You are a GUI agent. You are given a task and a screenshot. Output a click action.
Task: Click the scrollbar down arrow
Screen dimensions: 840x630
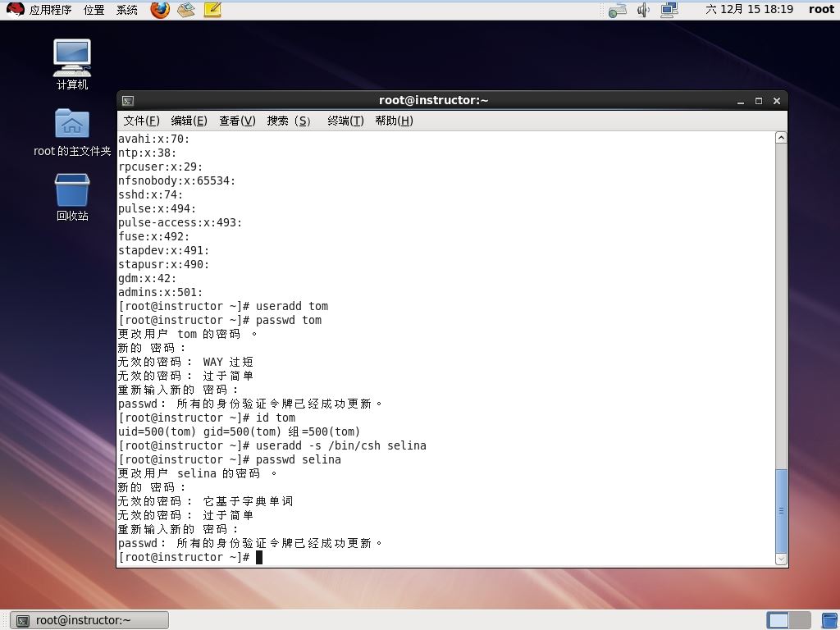pyautogui.click(x=781, y=559)
